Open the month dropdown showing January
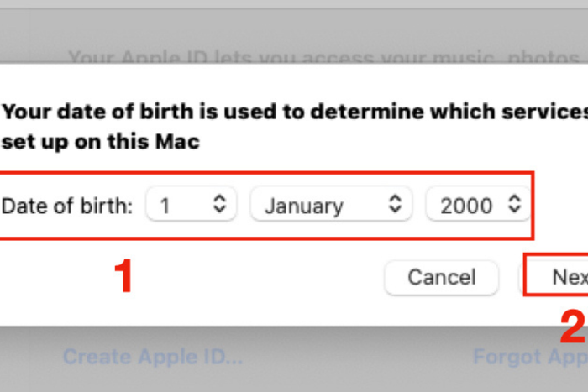588x392 pixels. coord(331,205)
